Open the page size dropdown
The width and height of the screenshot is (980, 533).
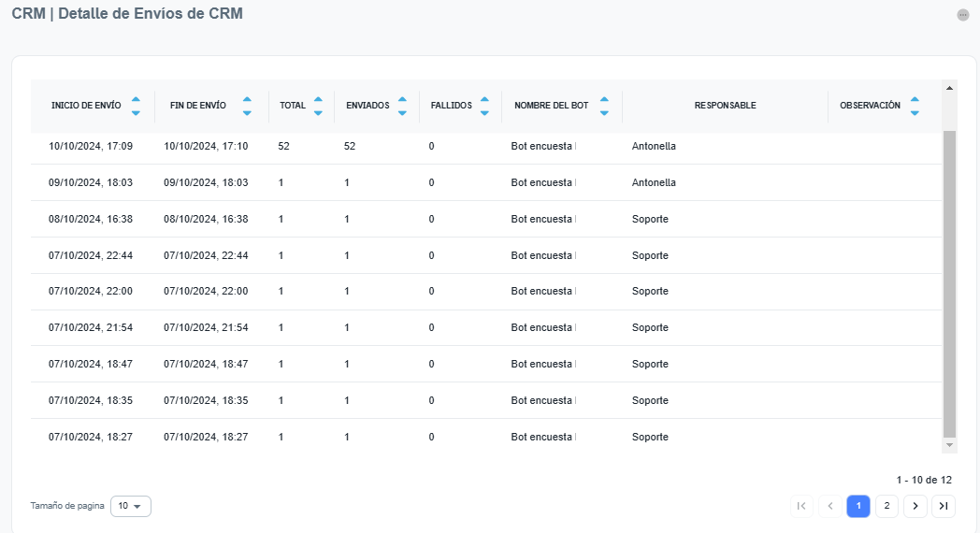click(131, 506)
